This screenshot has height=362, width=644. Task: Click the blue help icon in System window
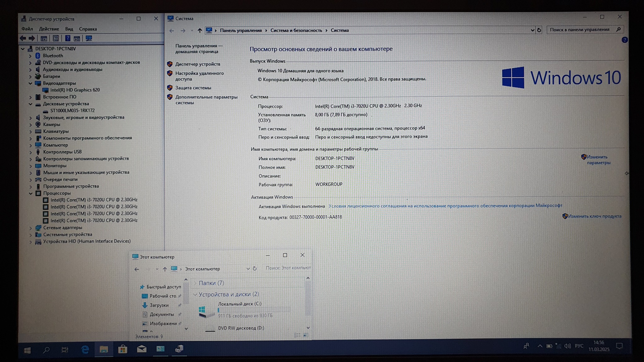[625, 40]
